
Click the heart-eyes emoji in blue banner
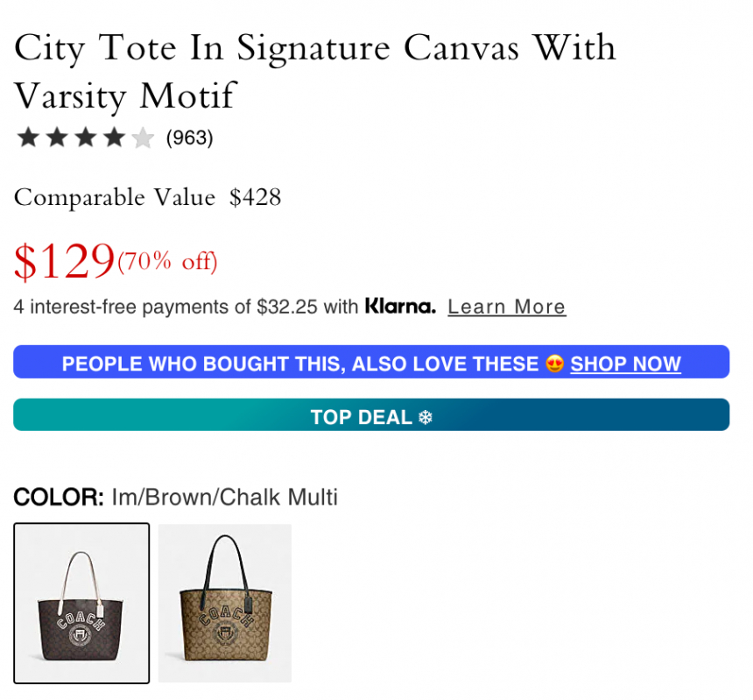(x=554, y=363)
